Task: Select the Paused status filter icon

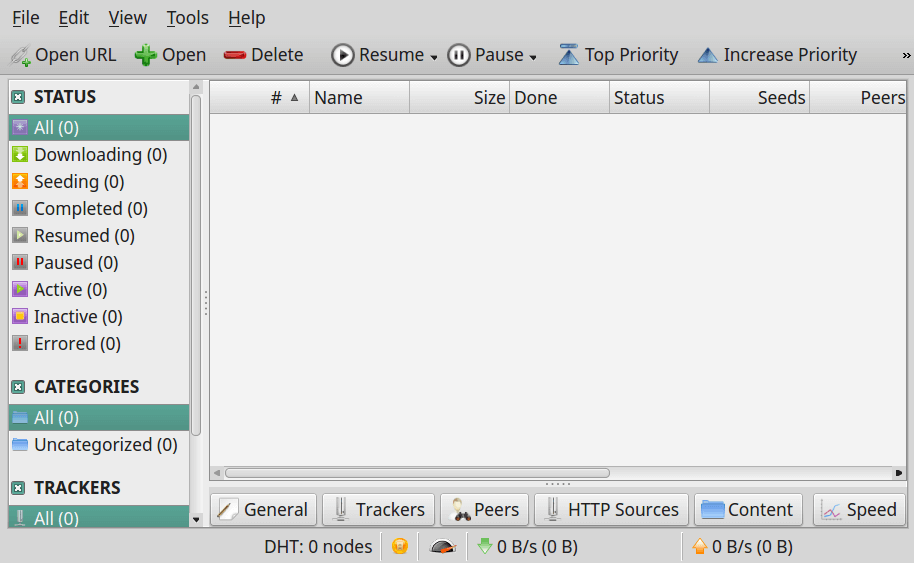Action: point(20,262)
